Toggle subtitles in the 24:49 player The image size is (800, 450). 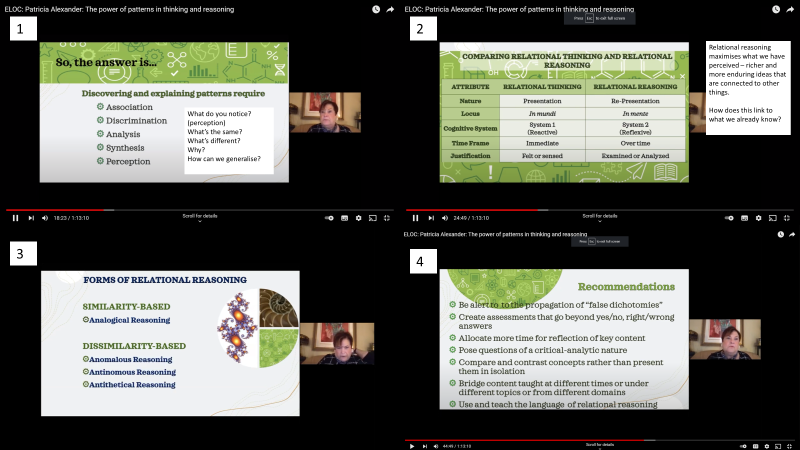tap(744, 218)
